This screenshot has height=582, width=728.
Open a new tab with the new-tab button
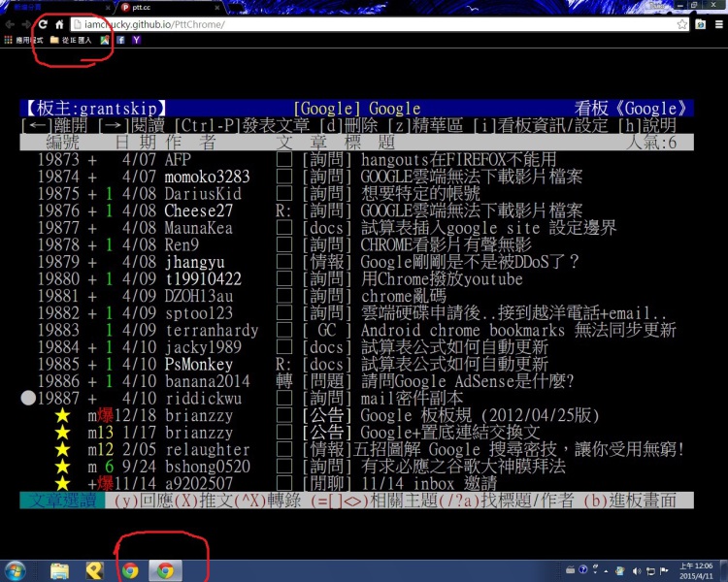tap(236, 8)
